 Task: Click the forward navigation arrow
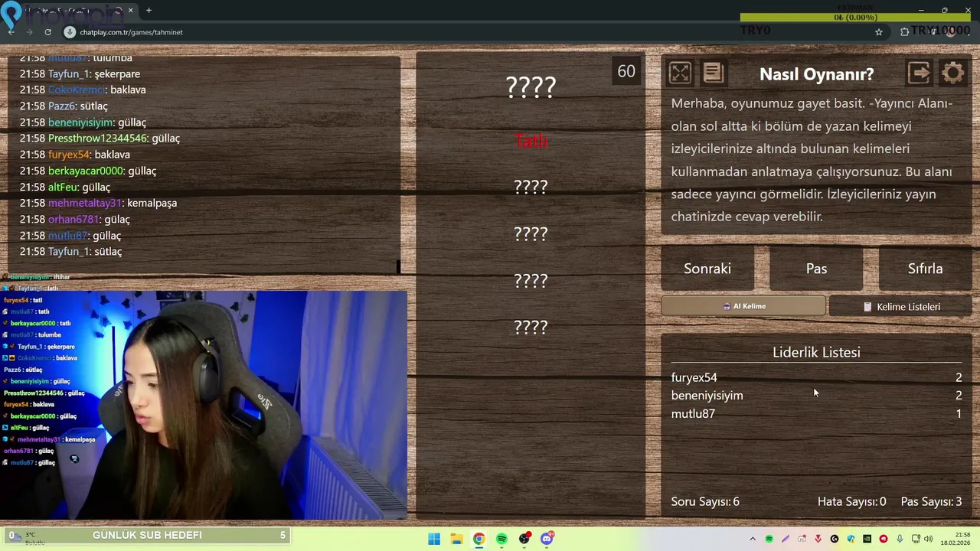[x=29, y=32]
